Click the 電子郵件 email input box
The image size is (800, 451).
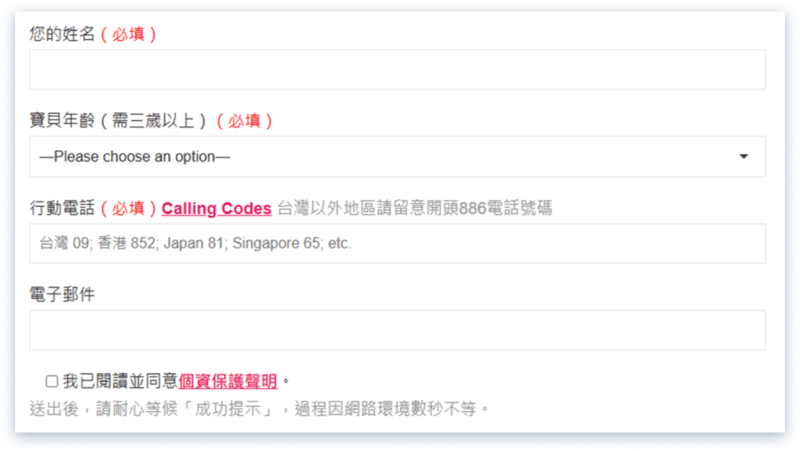coord(397,330)
